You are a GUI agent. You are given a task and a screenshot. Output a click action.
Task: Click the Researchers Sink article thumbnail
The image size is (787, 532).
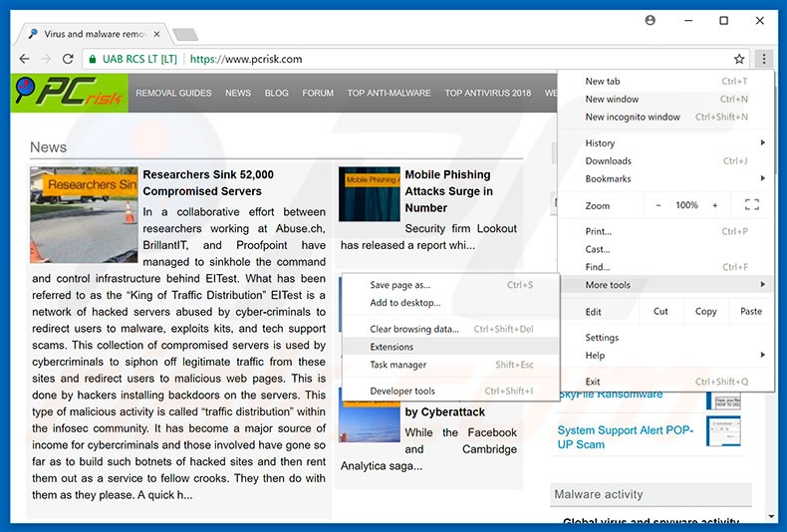(x=84, y=215)
